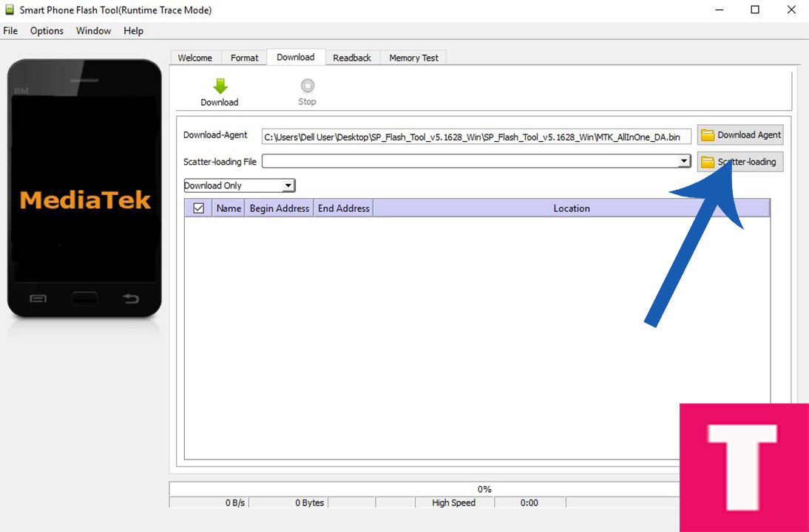Image resolution: width=809 pixels, height=532 pixels.
Task: Click the Download-Agent label text
Action: [x=215, y=135]
